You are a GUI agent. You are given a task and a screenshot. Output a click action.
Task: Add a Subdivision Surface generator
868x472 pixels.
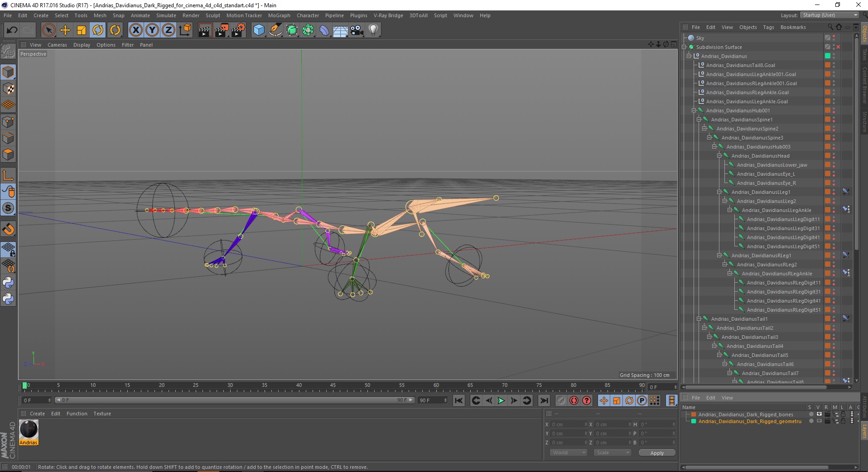coord(292,30)
